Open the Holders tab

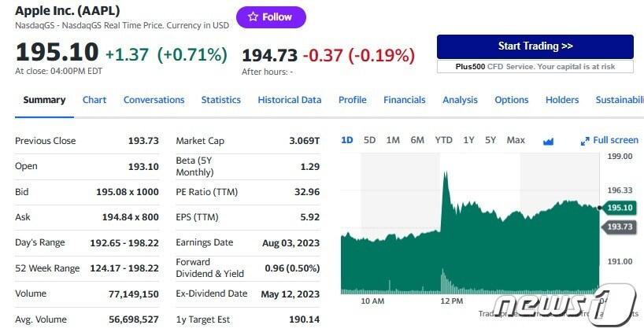coord(562,100)
